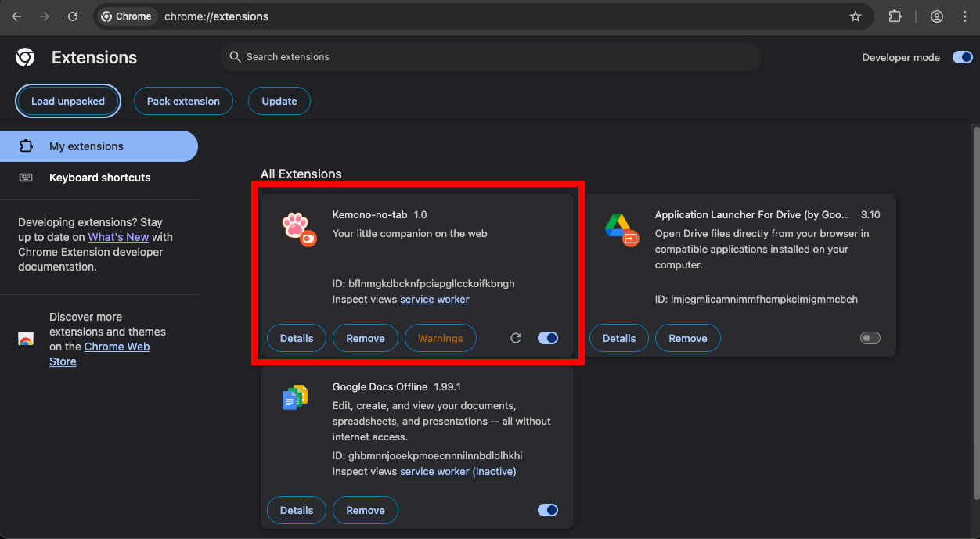Open Keyboard shortcuts in sidebar
Screen dimensions: 980x539
(99, 178)
